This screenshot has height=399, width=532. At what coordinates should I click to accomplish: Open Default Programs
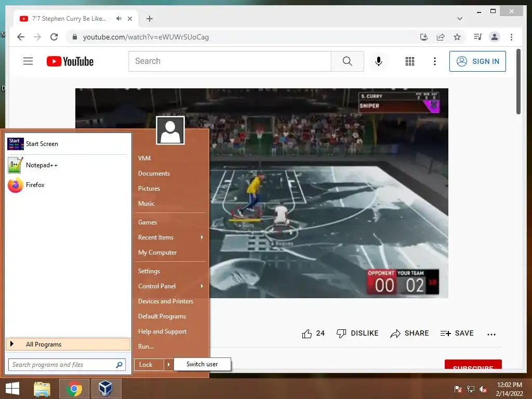click(162, 316)
